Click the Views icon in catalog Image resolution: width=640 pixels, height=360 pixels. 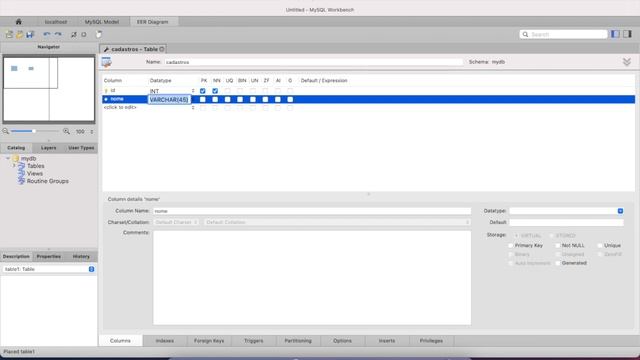(21, 173)
